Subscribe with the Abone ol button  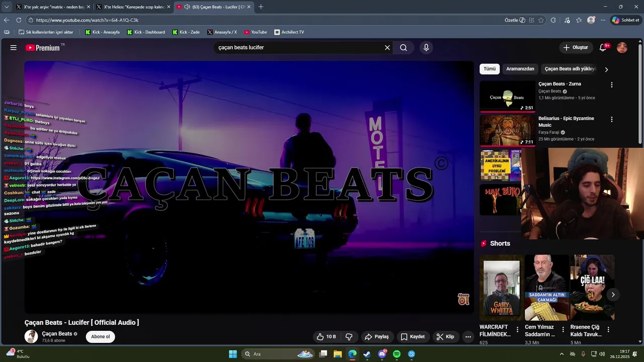tap(101, 337)
